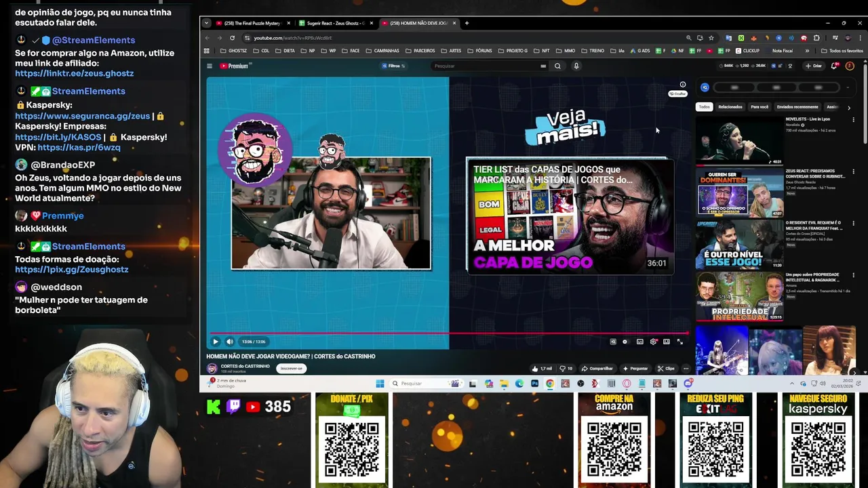868x488 pixels.
Task: Click the YouTube search magnifier button
Action: [x=557, y=66]
